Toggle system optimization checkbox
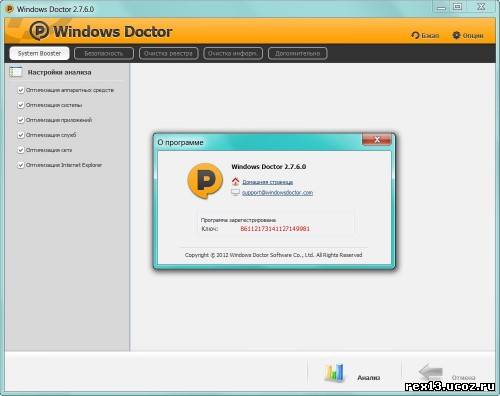The image size is (500, 396). click(x=21, y=105)
